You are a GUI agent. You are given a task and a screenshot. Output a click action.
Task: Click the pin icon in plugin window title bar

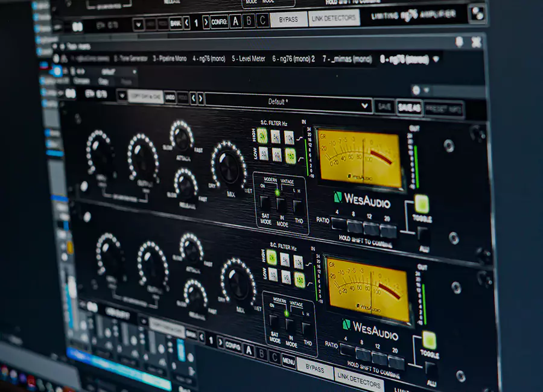(x=459, y=42)
